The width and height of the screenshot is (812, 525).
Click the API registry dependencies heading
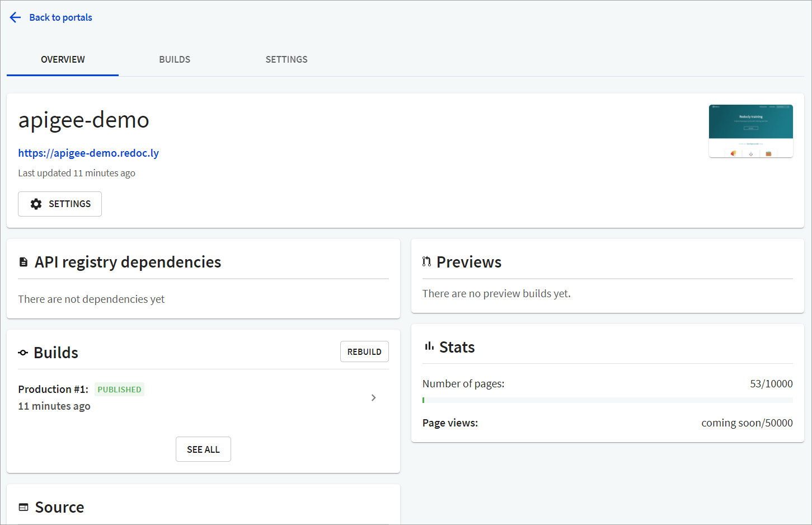(128, 262)
